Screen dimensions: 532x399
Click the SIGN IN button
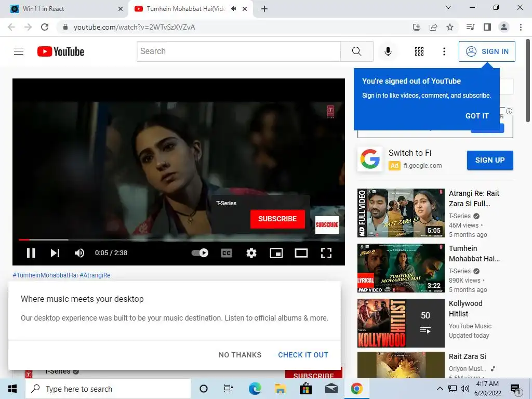[487, 51]
